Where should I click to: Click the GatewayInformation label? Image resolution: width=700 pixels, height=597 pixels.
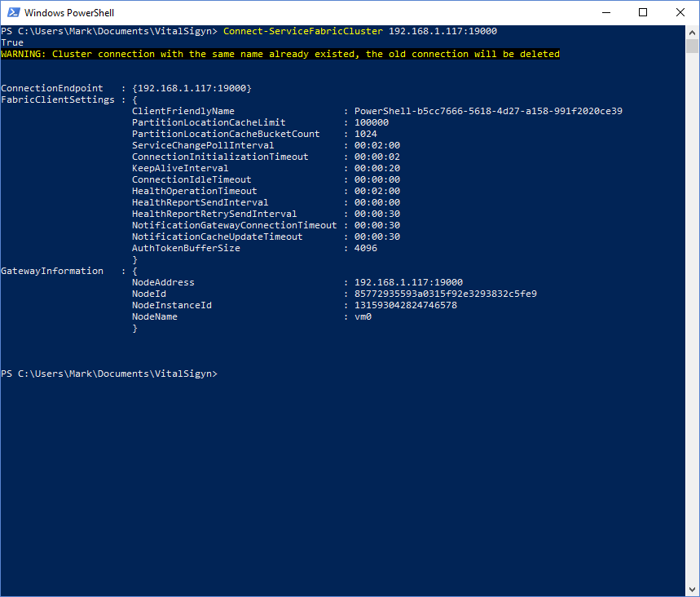(x=52, y=271)
